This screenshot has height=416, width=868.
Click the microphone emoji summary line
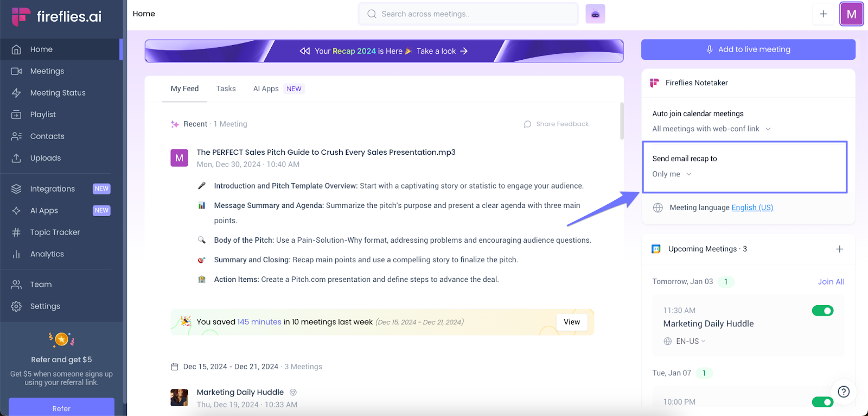click(391, 186)
